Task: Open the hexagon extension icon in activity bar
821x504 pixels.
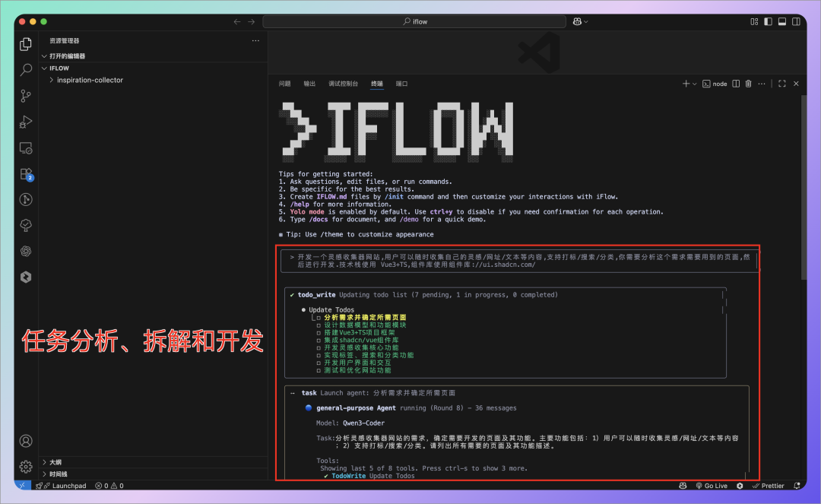Action: pyautogui.click(x=26, y=277)
